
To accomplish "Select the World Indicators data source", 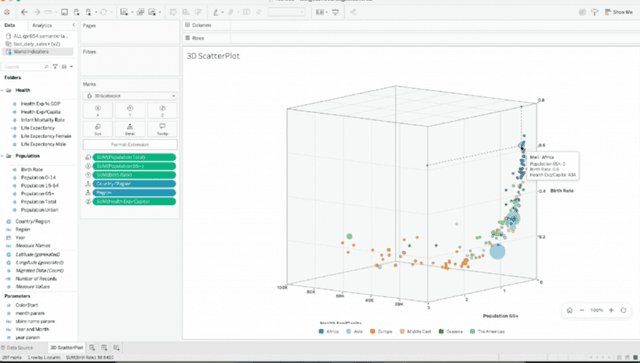I will (38, 52).
